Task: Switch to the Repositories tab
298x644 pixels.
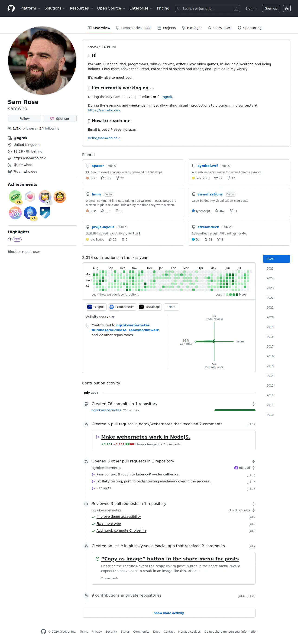Action: tap(134, 28)
